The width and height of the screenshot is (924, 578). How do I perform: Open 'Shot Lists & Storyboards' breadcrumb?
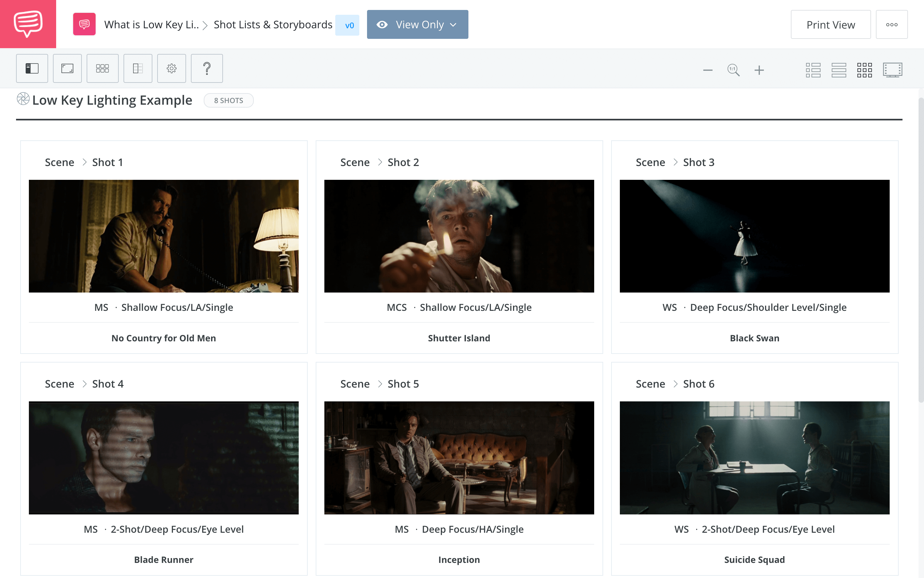tap(273, 25)
